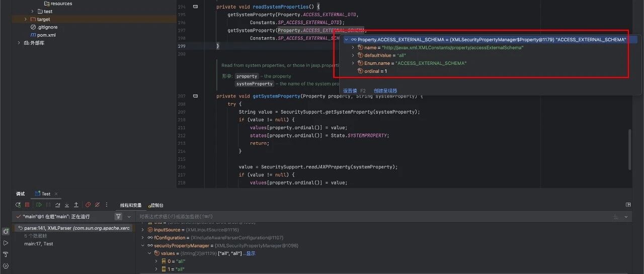Click the add watch icon in expression field
This screenshot has height=274, width=644.
pos(616,217)
